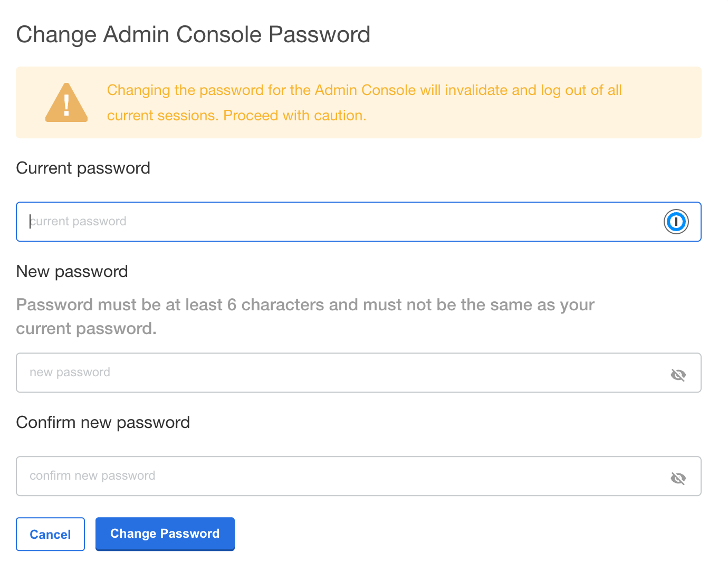Click inside the new password field

317,373
